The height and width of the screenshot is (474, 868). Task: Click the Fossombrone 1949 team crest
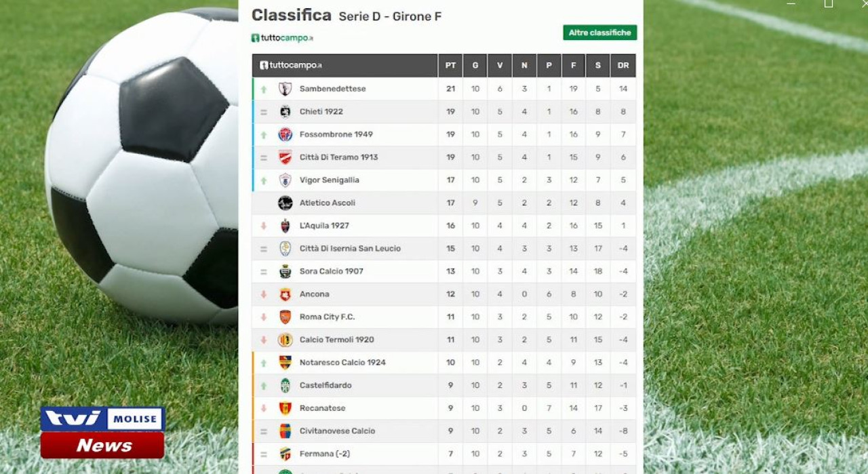pos(285,134)
